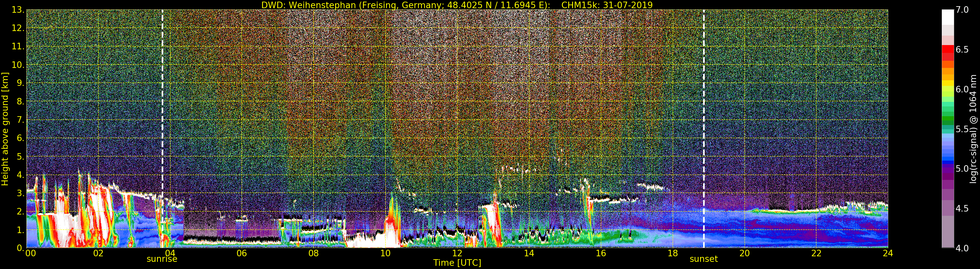
Task: Click the 24 tick on the time axis
Action: (x=888, y=253)
